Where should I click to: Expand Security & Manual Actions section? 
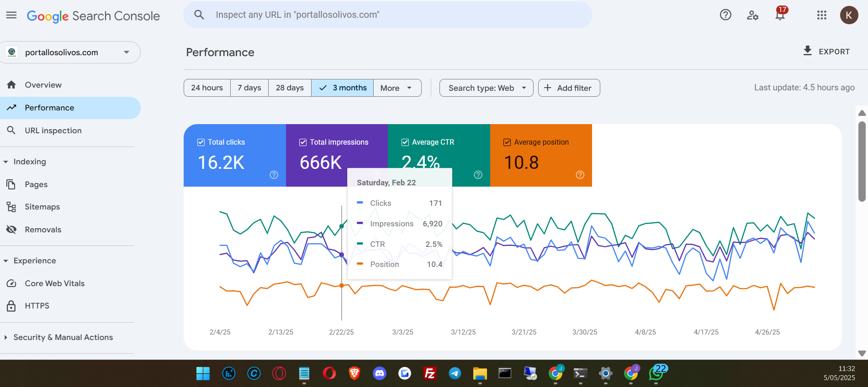click(x=6, y=338)
